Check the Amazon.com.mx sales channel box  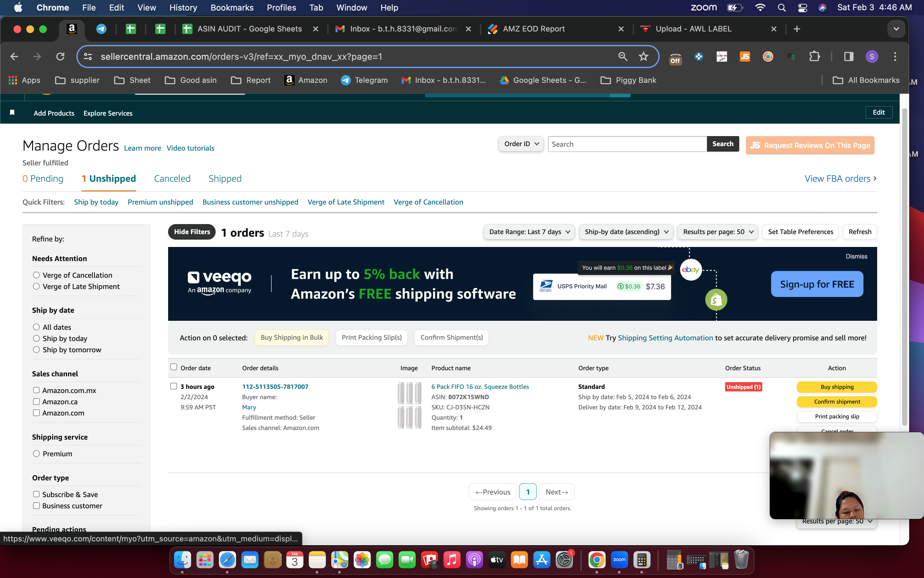point(36,390)
